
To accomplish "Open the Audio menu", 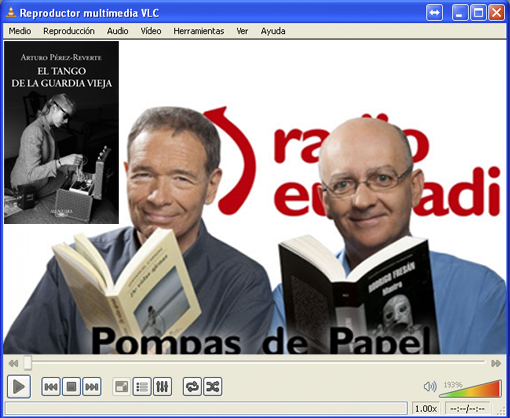I will [x=117, y=31].
